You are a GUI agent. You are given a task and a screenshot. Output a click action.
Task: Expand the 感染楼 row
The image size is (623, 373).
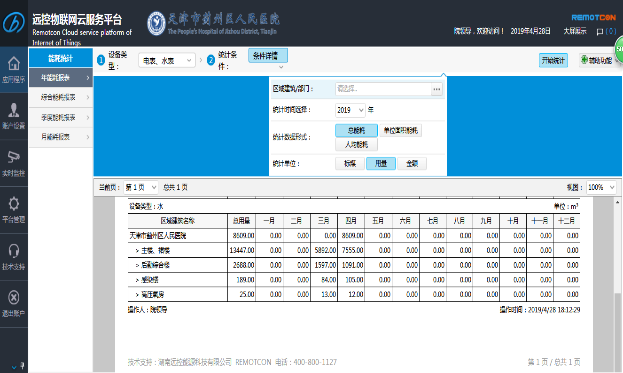coord(137,280)
